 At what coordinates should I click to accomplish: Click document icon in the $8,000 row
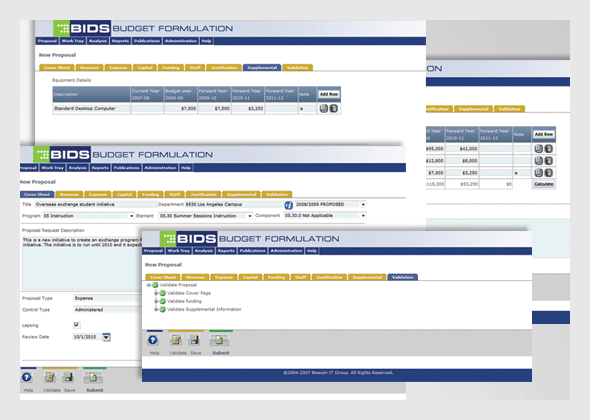coord(539,161)
